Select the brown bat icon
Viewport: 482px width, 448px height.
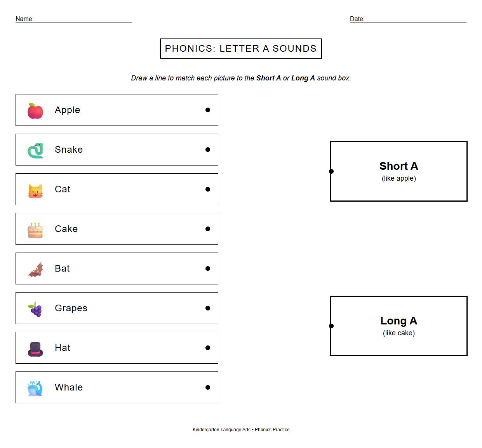(x=35, y=269)
